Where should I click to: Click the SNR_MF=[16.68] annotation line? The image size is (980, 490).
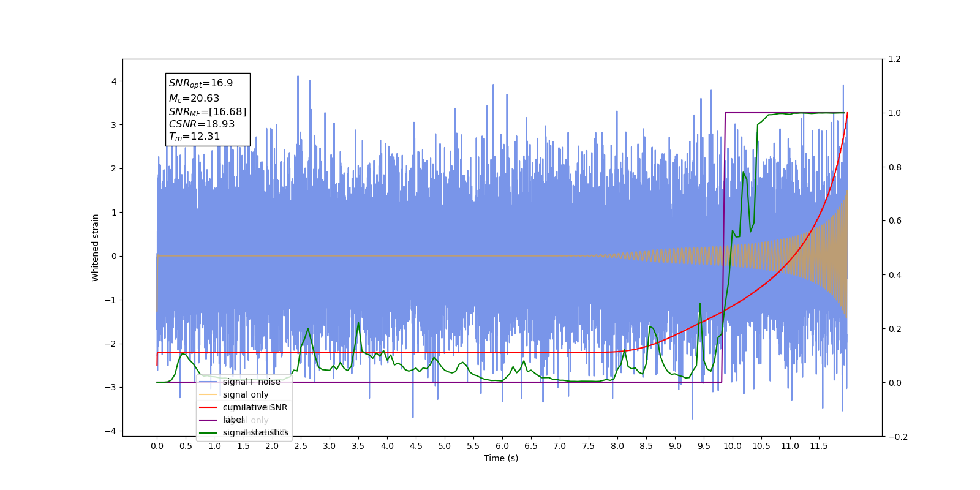click(208, 112)
